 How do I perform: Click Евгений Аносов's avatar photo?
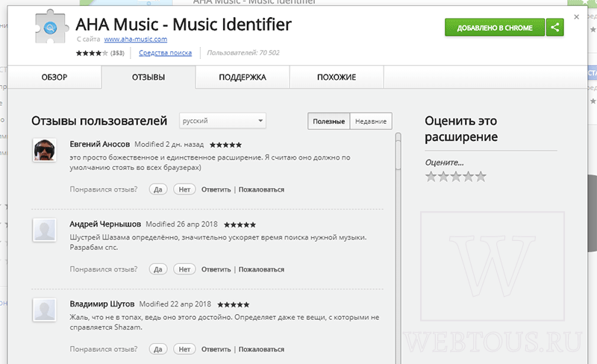(x=45, y=150)
